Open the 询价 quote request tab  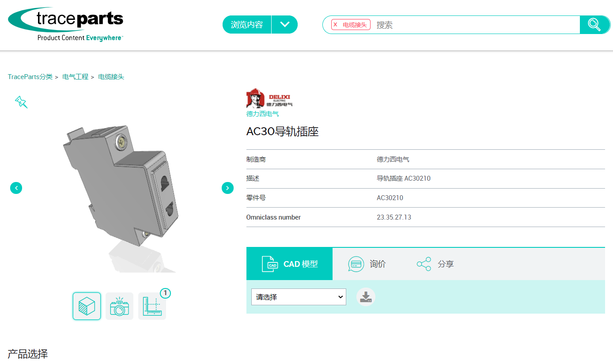367,264
